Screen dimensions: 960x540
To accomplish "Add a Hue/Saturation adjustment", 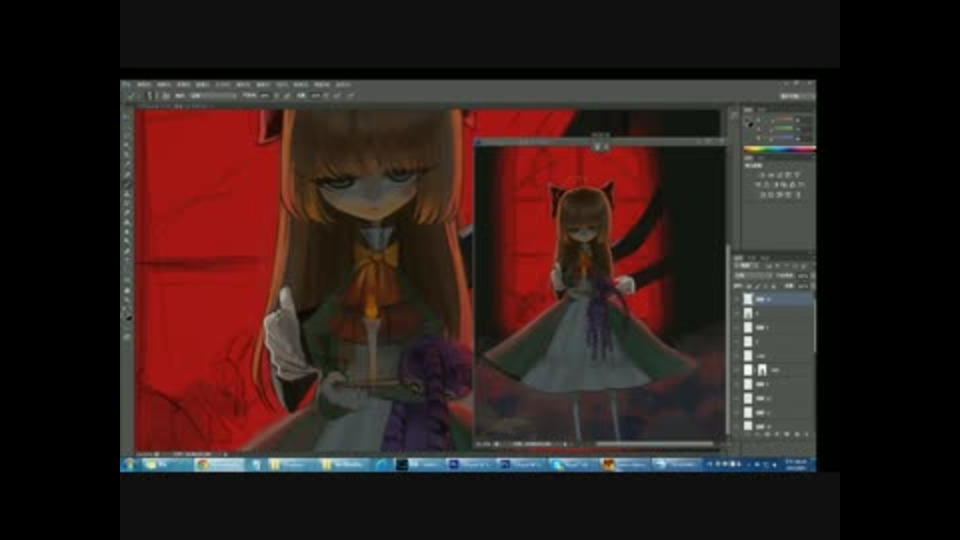I will [x=757, y=184].
